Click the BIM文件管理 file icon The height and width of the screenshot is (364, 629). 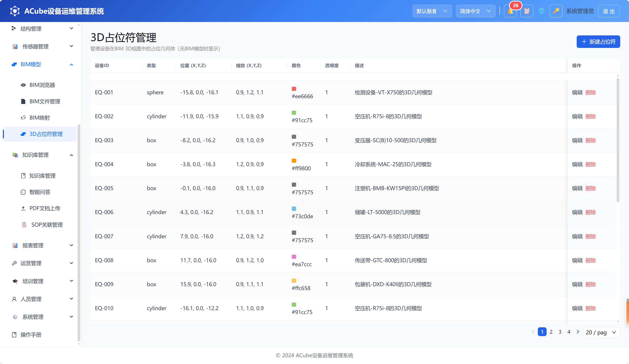click(23, 101)
